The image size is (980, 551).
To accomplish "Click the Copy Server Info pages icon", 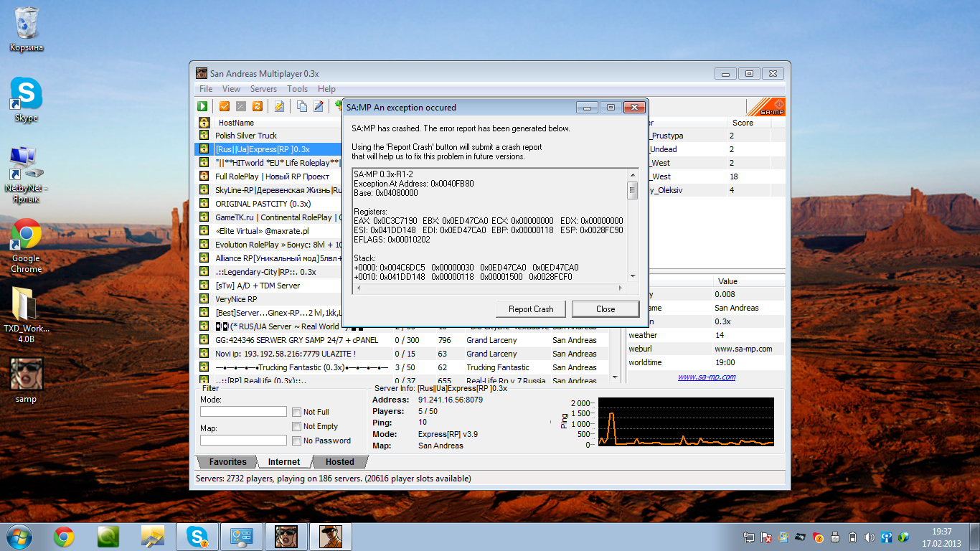I will (302, 106).
